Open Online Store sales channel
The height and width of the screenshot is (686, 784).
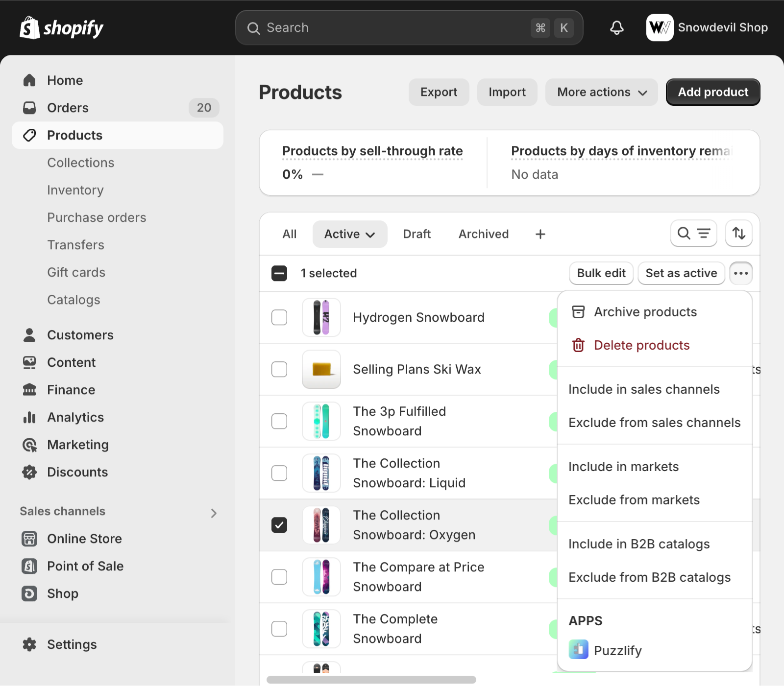(84, 539)
